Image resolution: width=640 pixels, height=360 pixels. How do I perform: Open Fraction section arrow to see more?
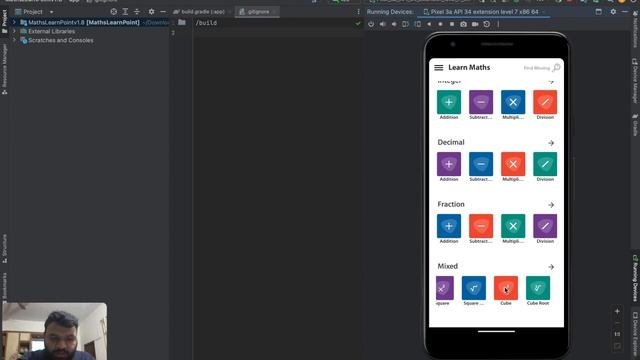coord(551,205)
